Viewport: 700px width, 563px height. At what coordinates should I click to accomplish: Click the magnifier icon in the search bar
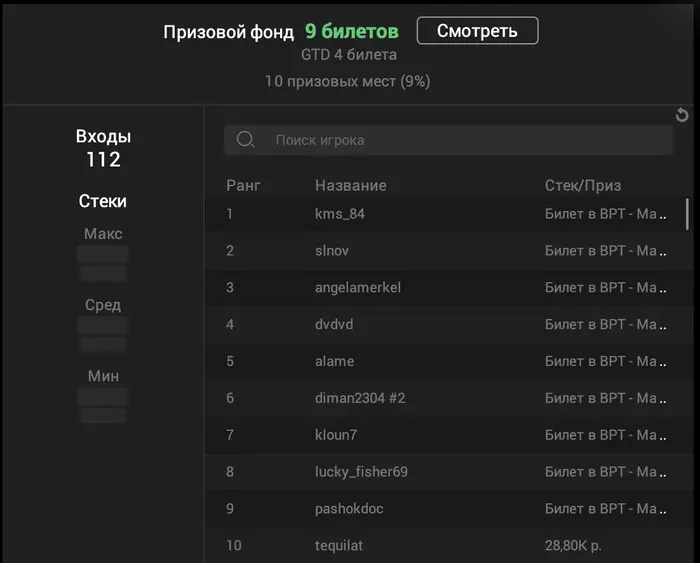coord(245,140)
